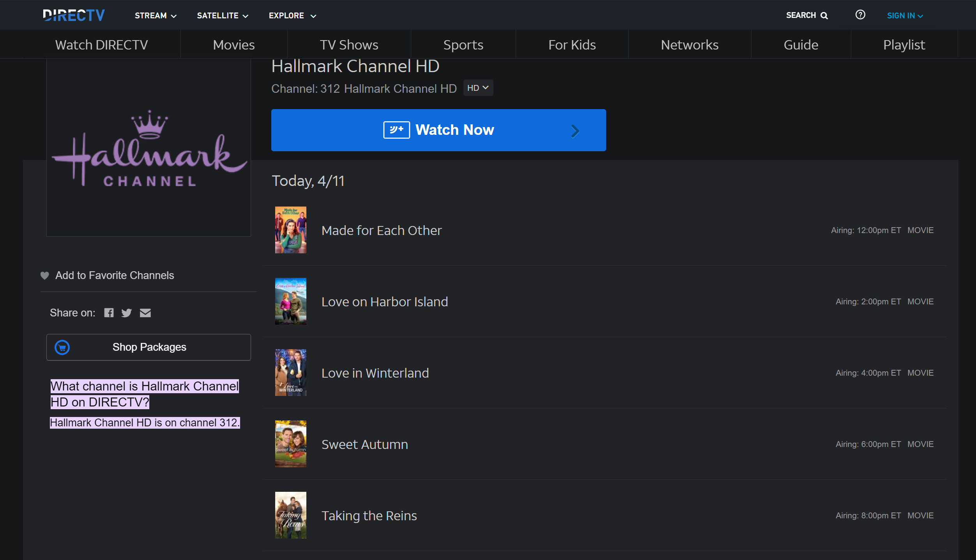Image resolution: width=976 pixels, height=560 pixels.
Task: Share the channel on Facebook
Action: [x=109, y=313]
